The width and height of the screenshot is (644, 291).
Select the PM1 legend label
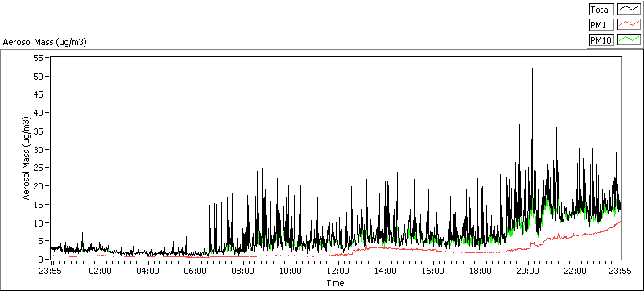click(601, 25)
